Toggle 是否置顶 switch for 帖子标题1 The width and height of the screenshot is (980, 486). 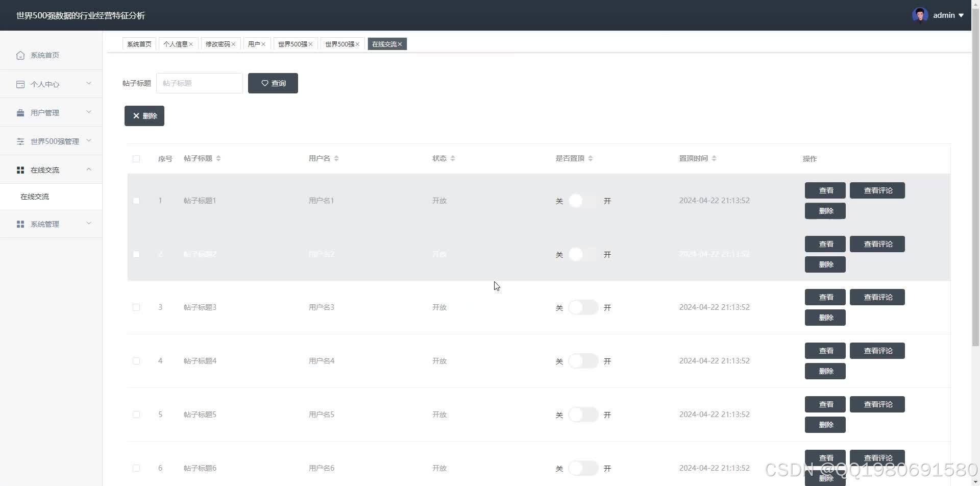[x=583, y=201]
